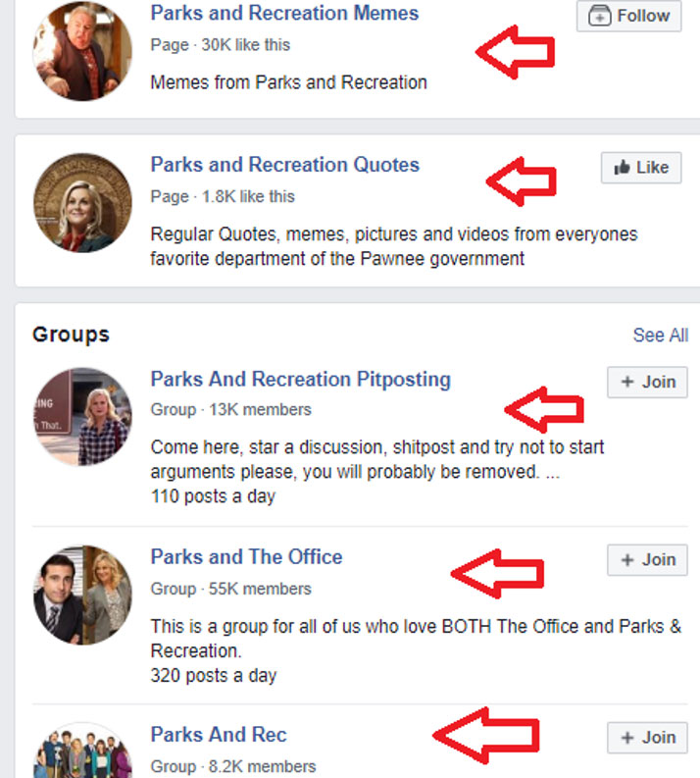Like the Parks and Recreation Quotes page
This screenshot has height=778, width=700.
click(x=641, y=168)
